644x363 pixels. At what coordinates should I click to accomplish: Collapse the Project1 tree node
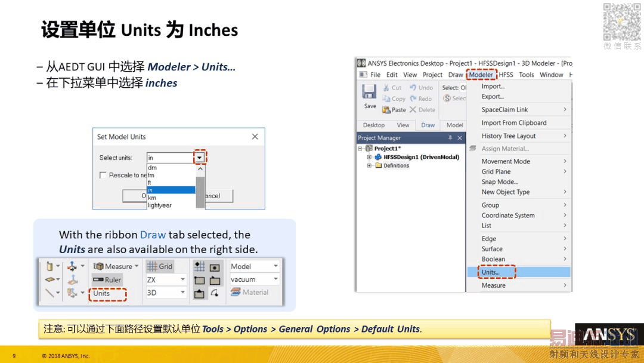360,149
